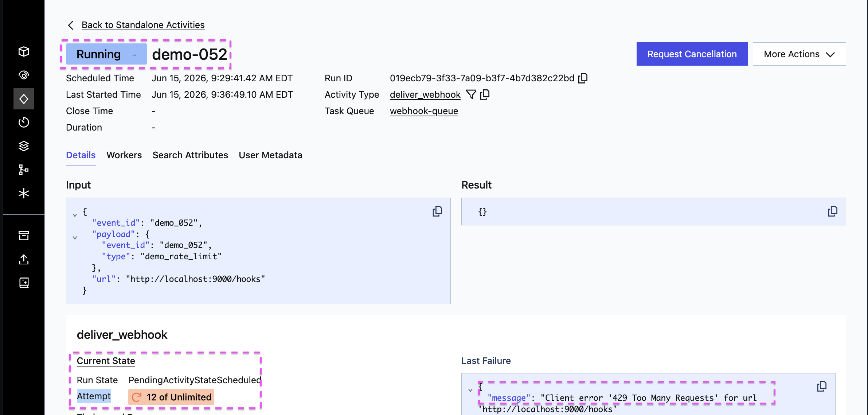Click the top-level "event_id": "demo_052" line
This screenshot has height=415, width=868.
(x=147, y=223)
